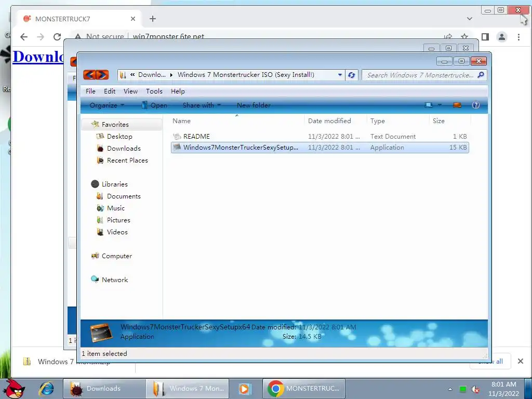Select Network in navigation pane
The width and height of the screenshot is (532, 399).
(115, 280)
